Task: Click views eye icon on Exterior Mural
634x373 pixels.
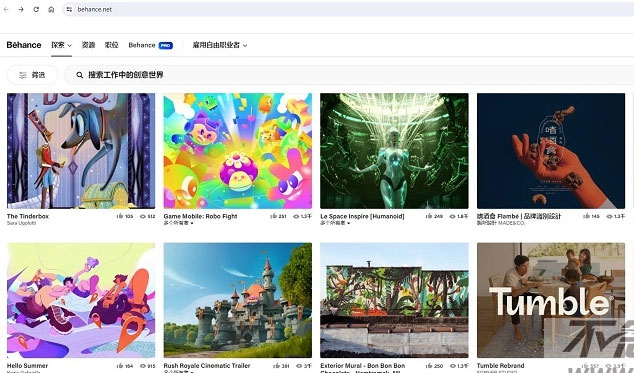Action: click(x=452, y=366)
